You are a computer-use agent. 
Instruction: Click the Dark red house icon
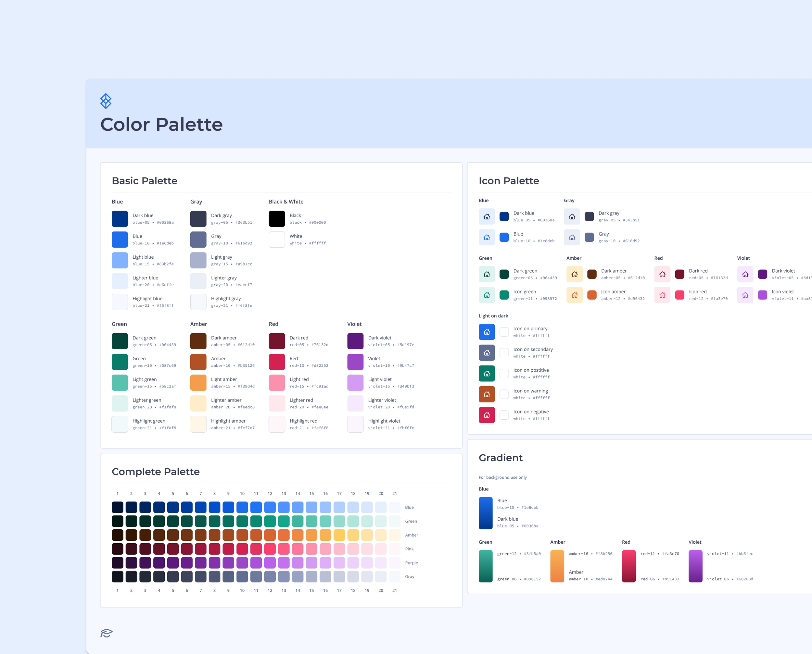[x=662, y=274]
